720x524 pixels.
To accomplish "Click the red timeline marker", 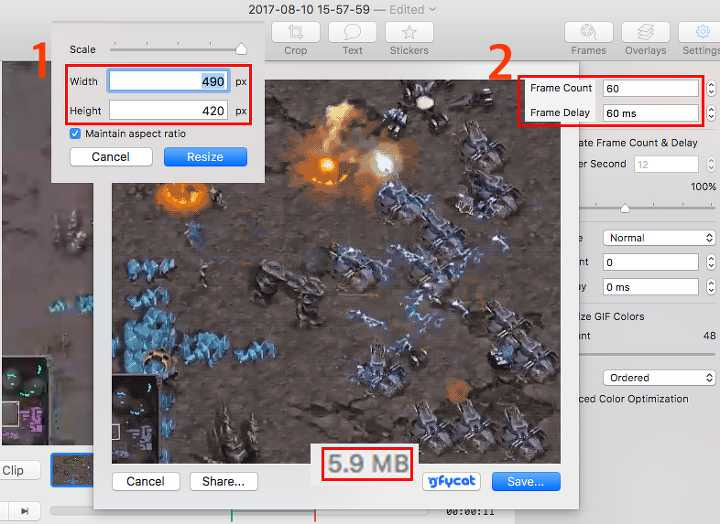I will coord(315,516).
